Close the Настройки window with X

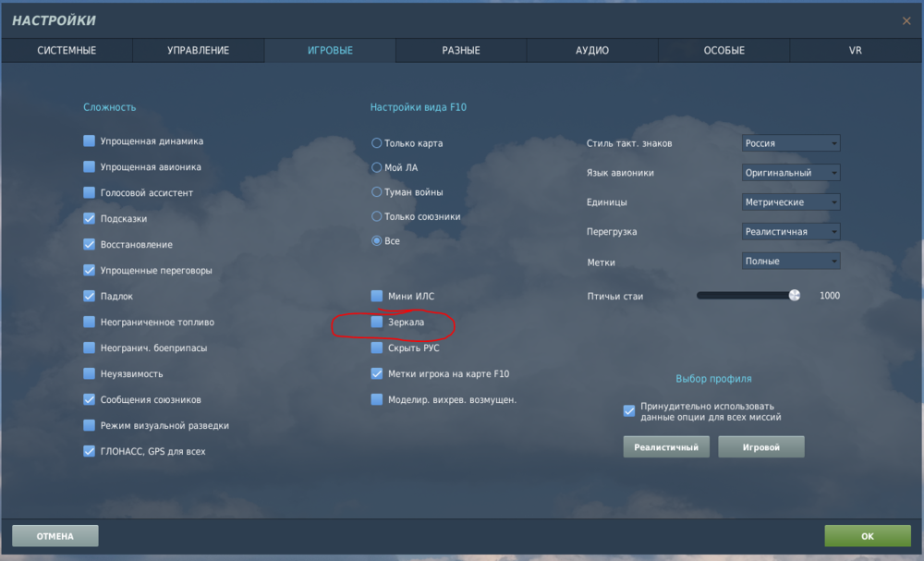pyautogui.click(x=906, y=20)
